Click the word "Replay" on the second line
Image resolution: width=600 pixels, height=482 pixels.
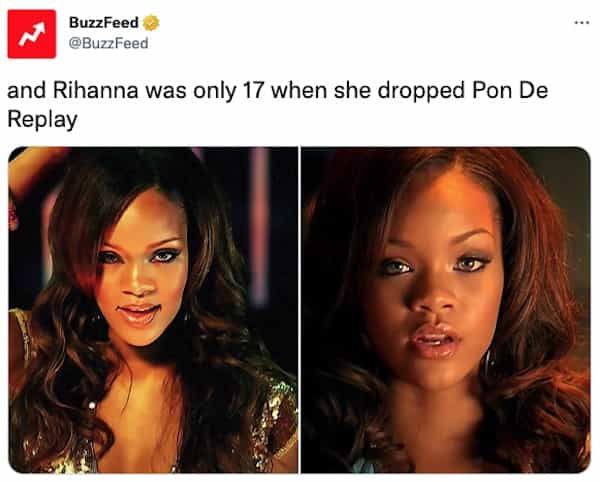[x=42, y=120]
